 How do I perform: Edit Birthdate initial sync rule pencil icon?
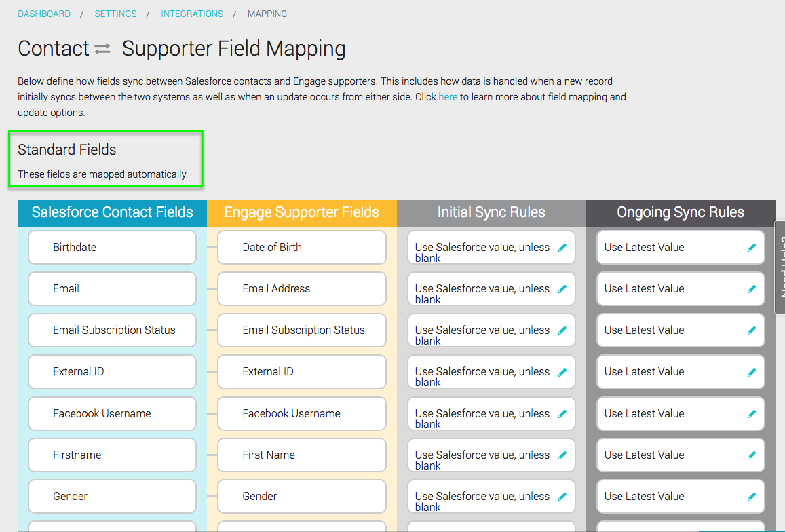[x=562, y=248]
